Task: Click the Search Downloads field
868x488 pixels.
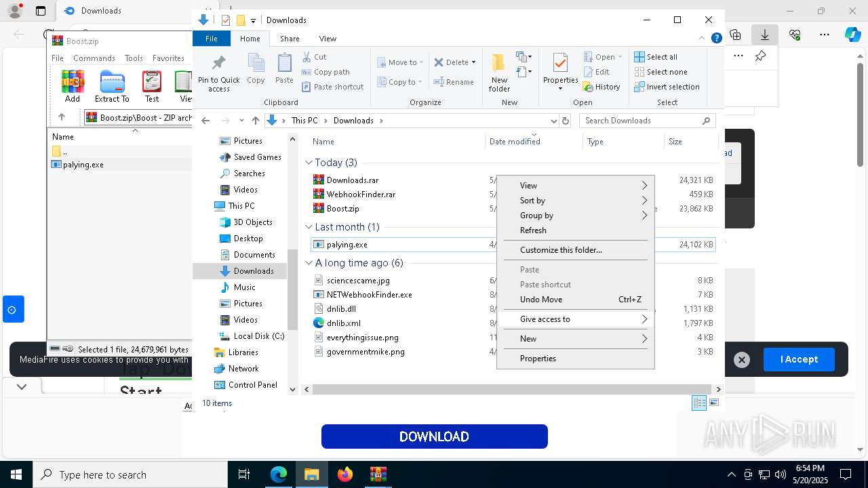Action: pyautogui.click(x=647, y=121)
